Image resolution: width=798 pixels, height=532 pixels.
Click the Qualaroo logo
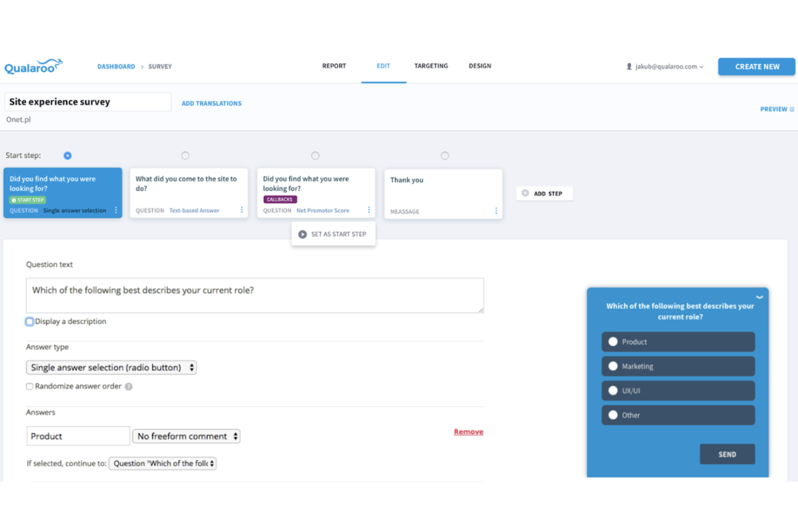click(x=33, y=66)
